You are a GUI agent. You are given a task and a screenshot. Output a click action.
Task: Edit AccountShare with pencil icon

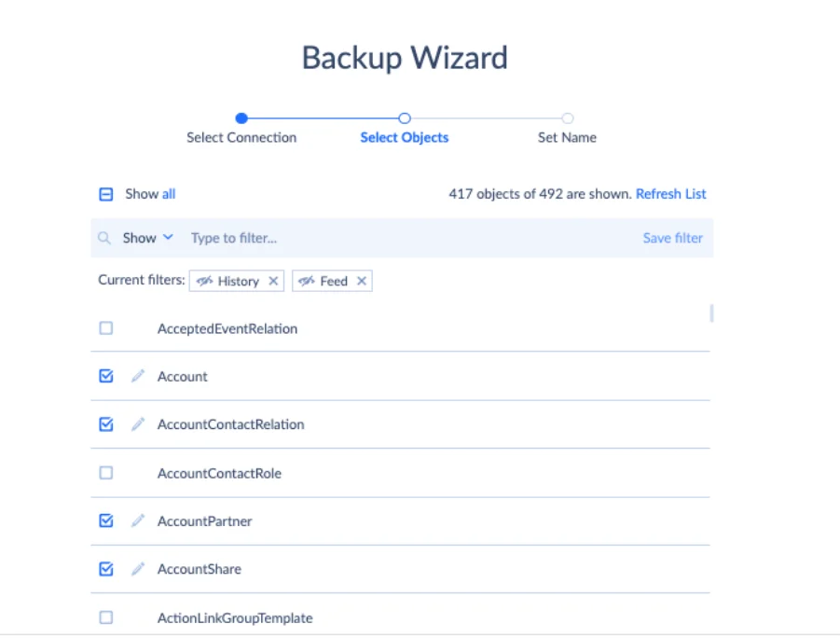coord(138,569)
